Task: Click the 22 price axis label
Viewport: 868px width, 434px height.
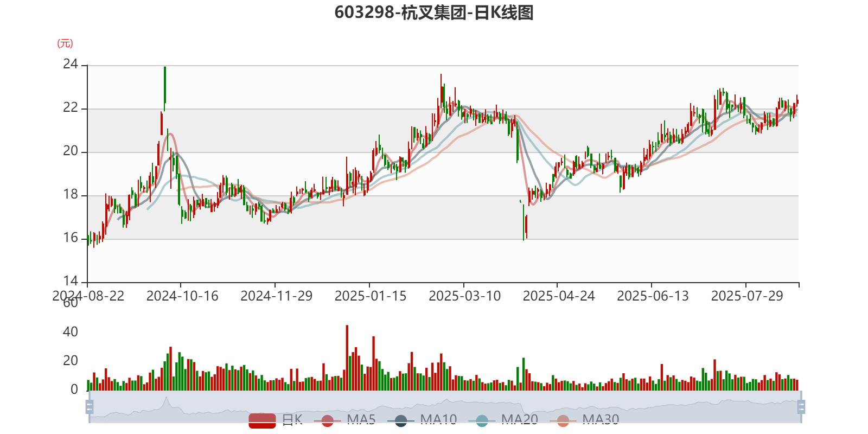Action: [71, 108]
